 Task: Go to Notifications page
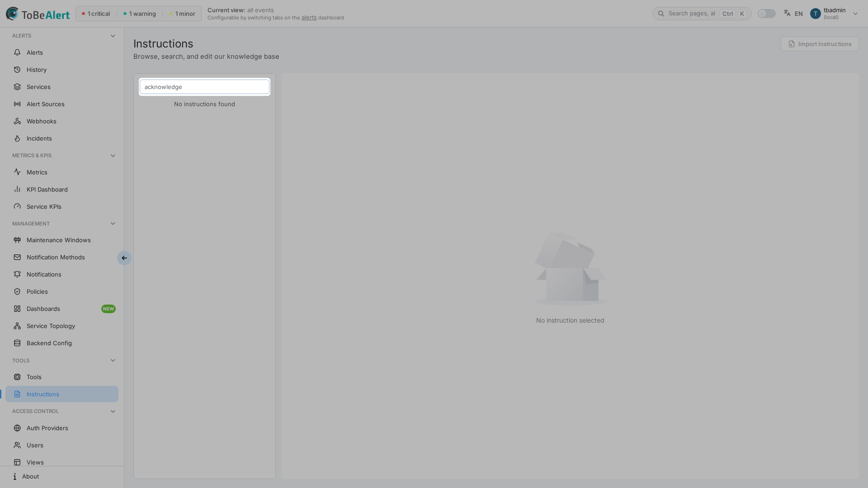click(62, 274)
